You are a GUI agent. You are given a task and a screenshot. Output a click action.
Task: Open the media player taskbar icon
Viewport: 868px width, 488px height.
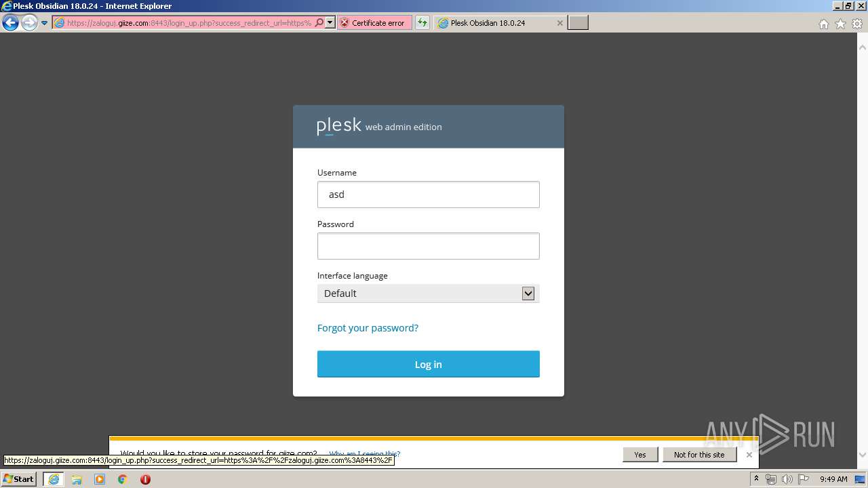(100, 479)
